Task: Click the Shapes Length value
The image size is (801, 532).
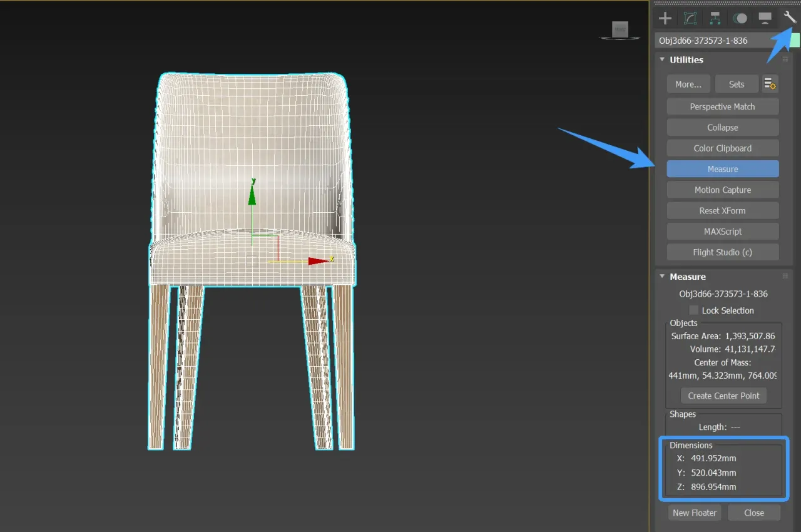Action: click(x=735, y=427)
